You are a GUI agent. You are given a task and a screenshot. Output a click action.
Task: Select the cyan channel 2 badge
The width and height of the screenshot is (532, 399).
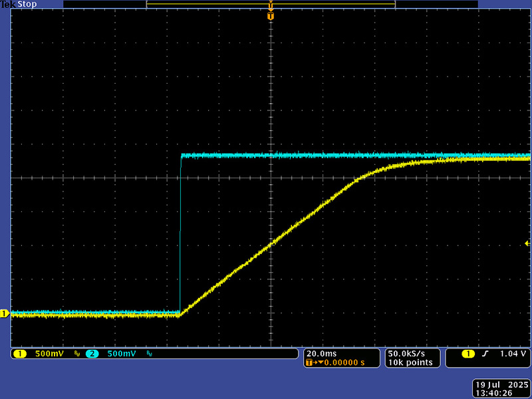pyautogui.click(x=92, y=354)
